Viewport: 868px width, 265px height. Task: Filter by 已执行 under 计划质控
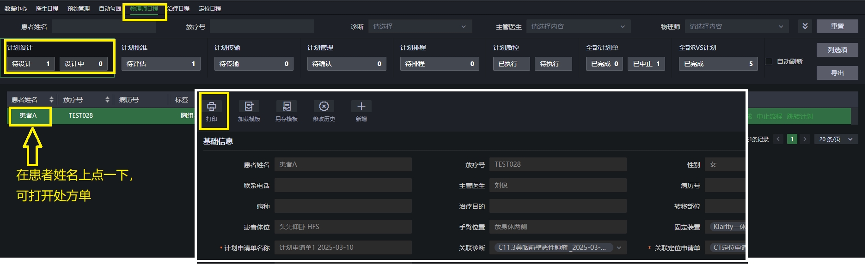coord(511,64)
